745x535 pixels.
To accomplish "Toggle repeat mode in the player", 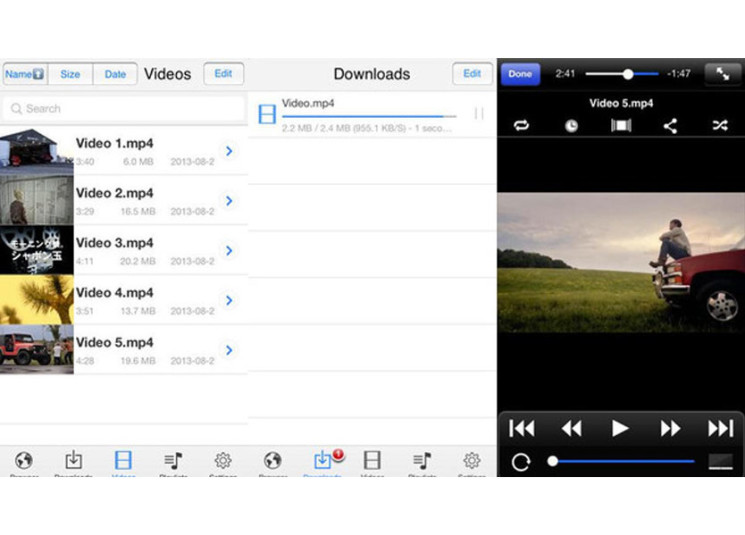I will (521, 126).
